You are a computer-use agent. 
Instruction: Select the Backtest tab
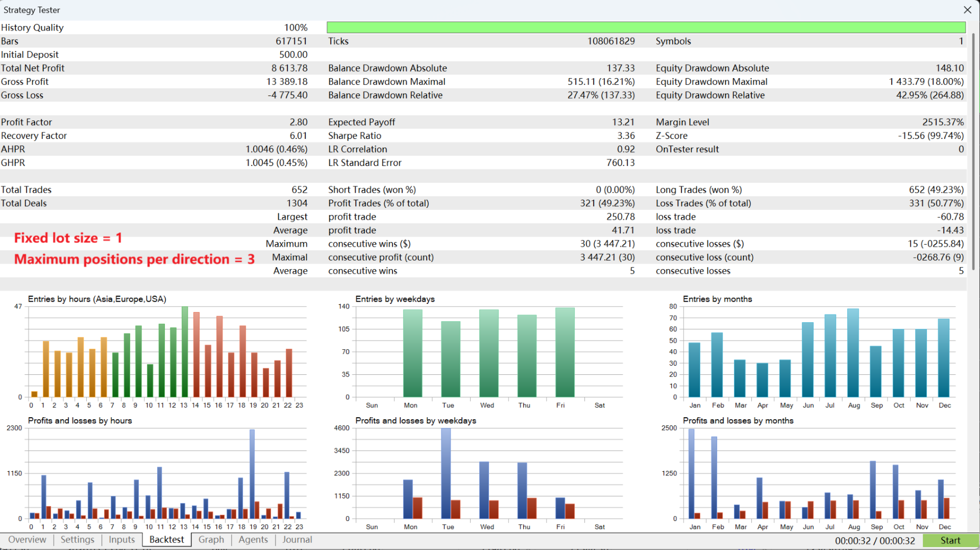166,540
